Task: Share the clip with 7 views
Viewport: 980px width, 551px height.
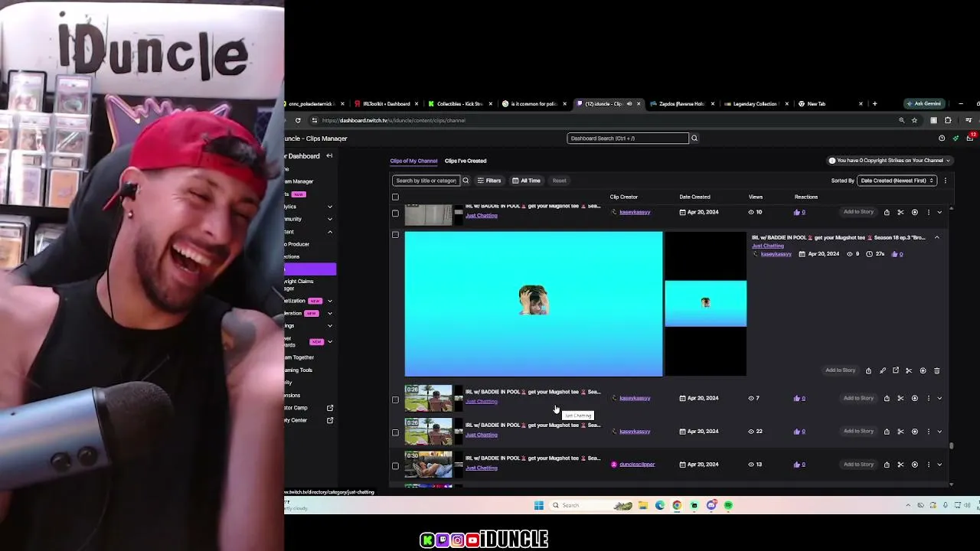Action: (x=887, y=398)
